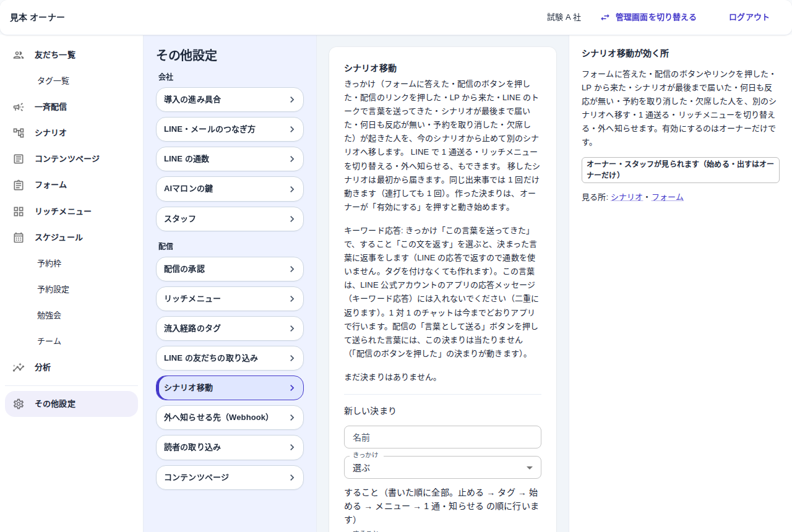Go to 勉強会 in sidebar
Screen dimensions: 792x532
(49, 315)
